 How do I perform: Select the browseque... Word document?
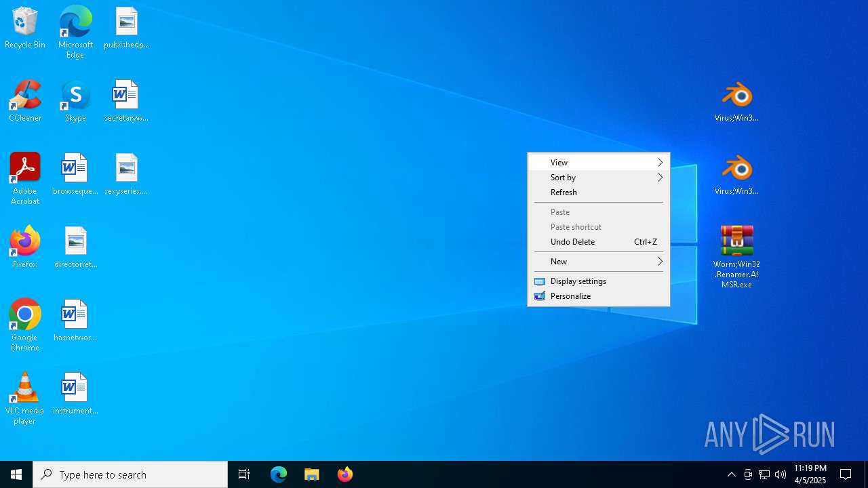click(x=75, y=175)
